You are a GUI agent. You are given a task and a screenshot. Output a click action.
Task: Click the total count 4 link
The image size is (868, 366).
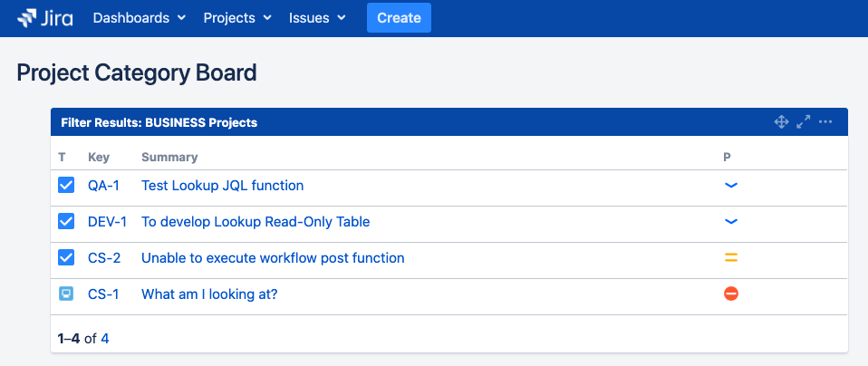point(105,339)
